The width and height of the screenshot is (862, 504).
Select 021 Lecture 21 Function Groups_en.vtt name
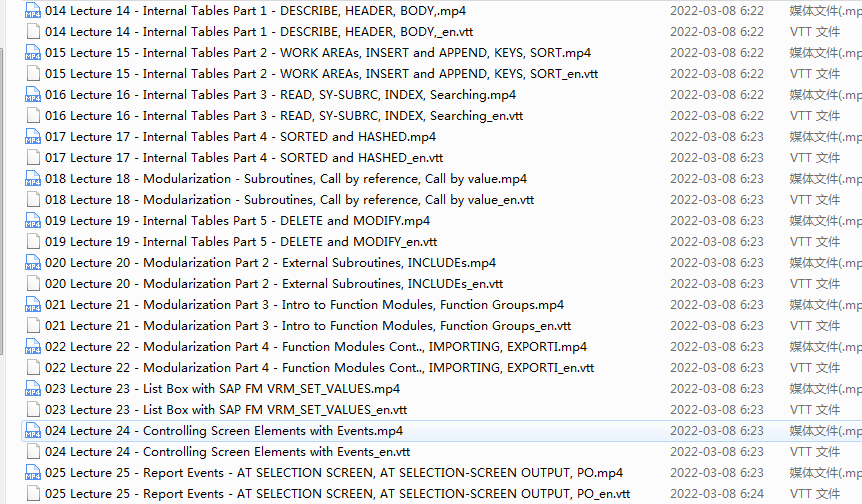(x=308, y=325)
